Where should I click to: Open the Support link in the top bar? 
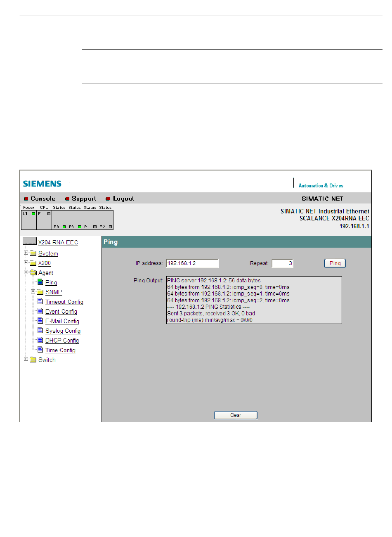coord(84,199)
